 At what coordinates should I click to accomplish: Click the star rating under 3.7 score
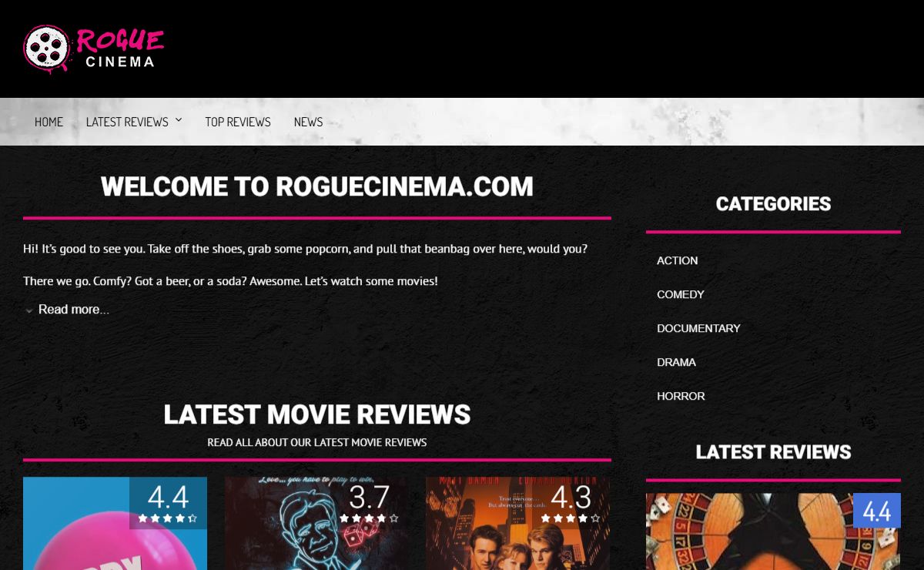coord(369,518)
